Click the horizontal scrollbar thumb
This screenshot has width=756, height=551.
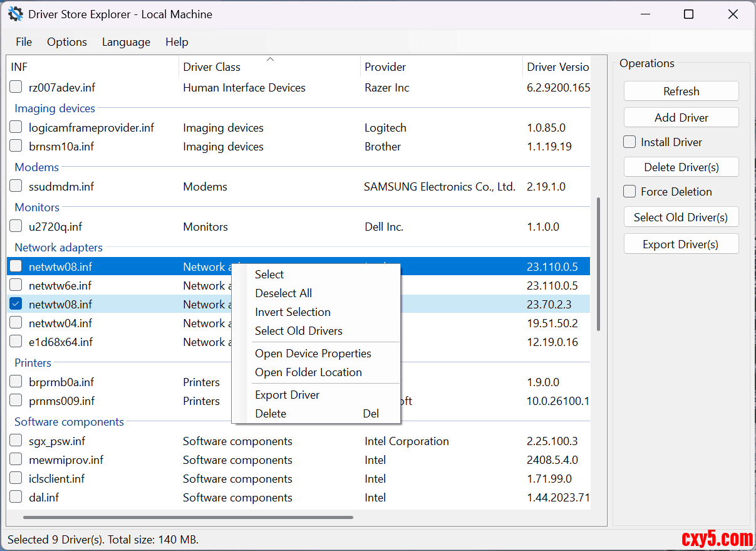coord(188,517)
